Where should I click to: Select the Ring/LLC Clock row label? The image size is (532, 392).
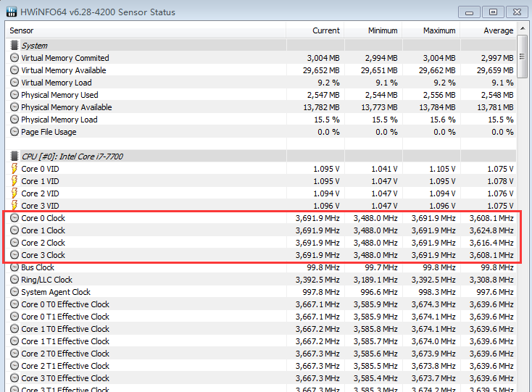click(46, 280)
